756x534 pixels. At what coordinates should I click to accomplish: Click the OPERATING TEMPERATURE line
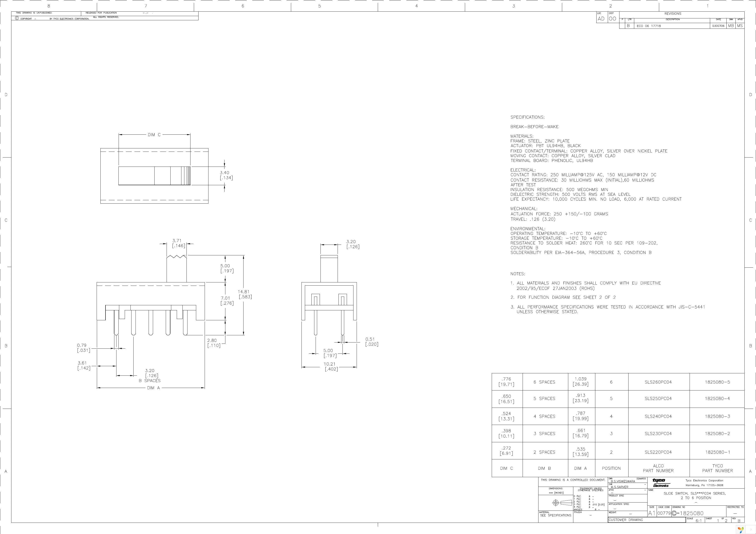tap(559, 233)
